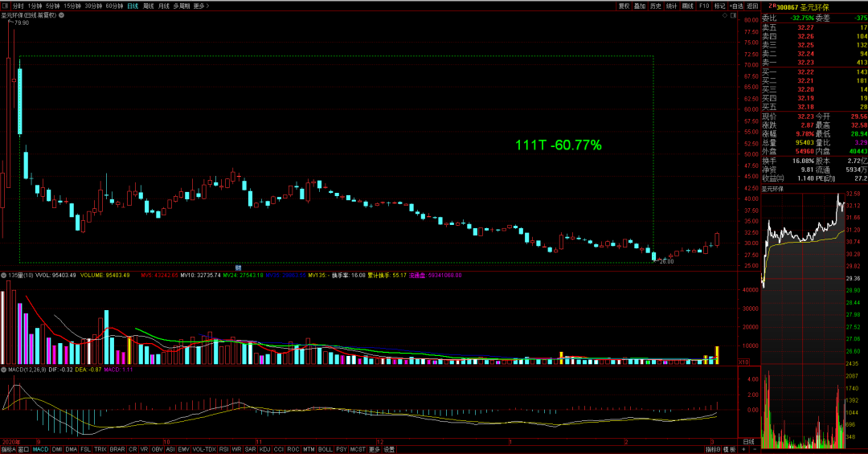Expand the 更多 period options chevron

coord(202,6)
